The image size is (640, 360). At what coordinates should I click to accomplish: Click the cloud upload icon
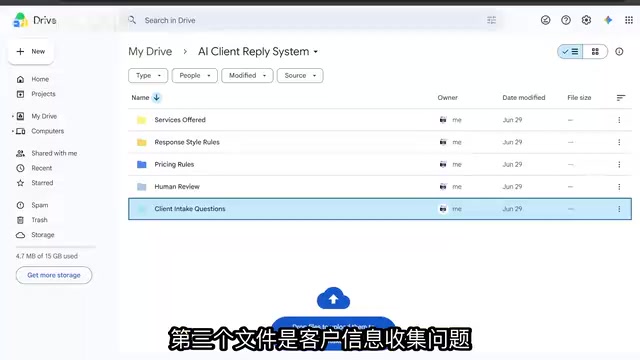tap(333, 298)
